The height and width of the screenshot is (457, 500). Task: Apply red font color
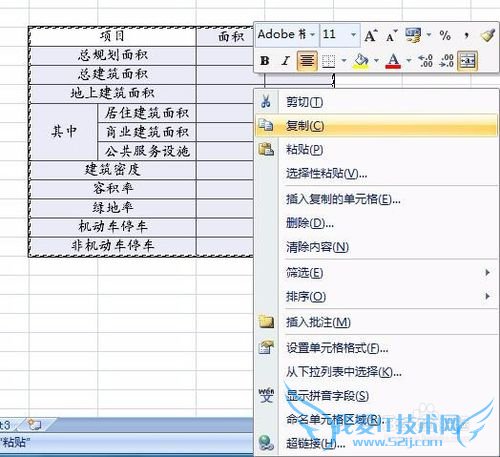(x=393, y=61)
